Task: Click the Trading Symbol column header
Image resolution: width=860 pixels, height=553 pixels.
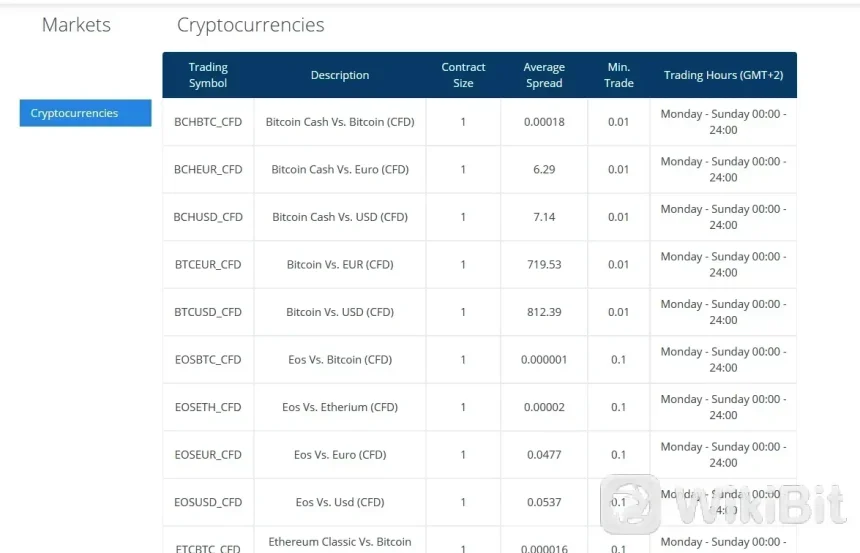Action: [x=208, y=75]
